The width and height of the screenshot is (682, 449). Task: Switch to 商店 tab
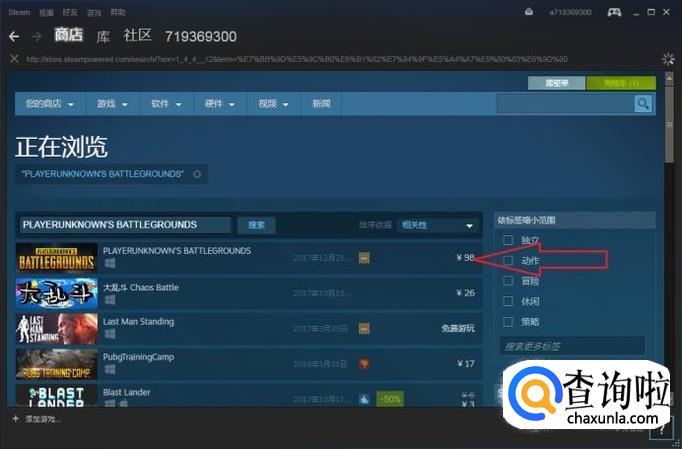69,35
